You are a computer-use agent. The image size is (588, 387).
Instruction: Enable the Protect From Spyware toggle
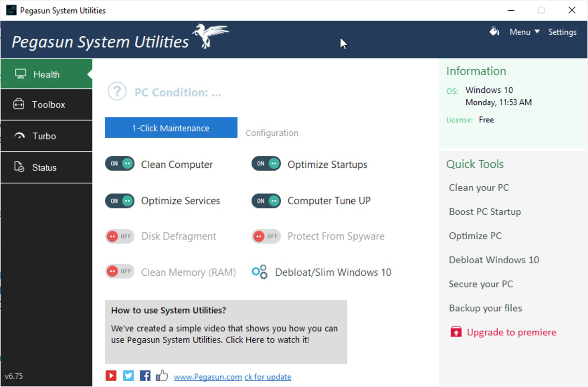(x=266, y=236)
